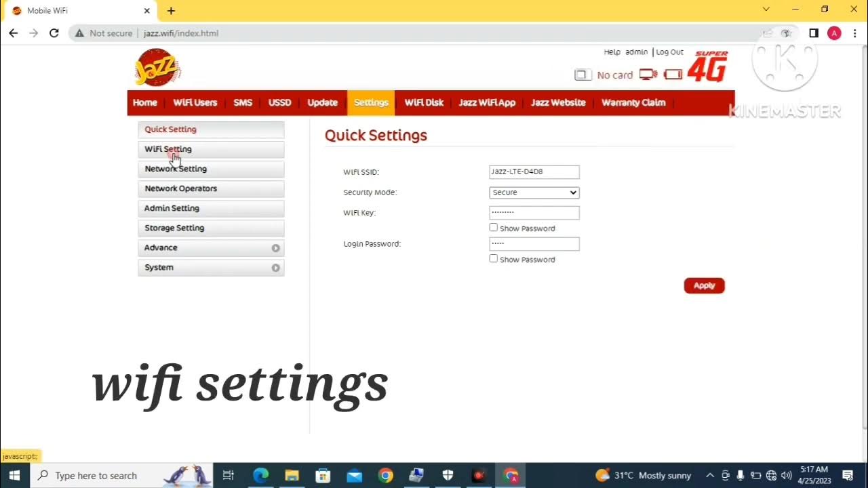The height and width of the screenshot is (488, 868).
Task: Toggle Show Password for Login Password
Action: (494, 259)
